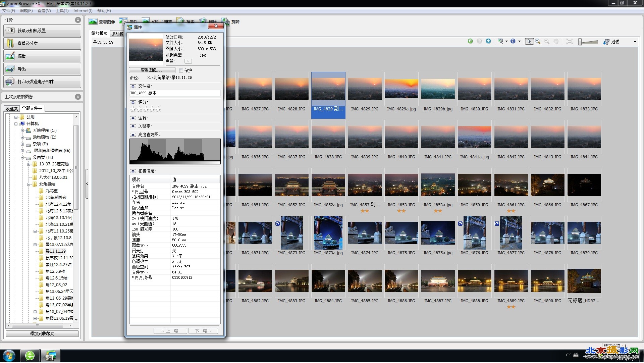The width and height of the screenshot is (644, 363).
Task: Open the Windows Start button
Action: click(9, 356)
